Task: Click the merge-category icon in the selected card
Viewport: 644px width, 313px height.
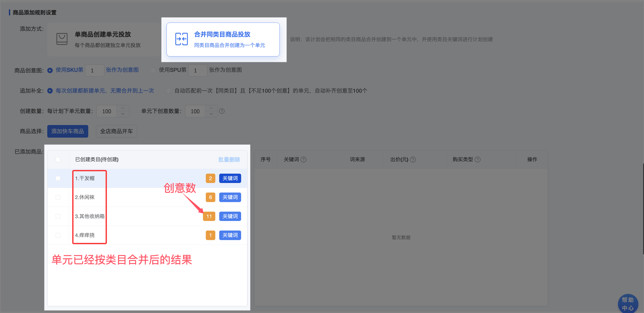Action: click(x=181, y=39)
